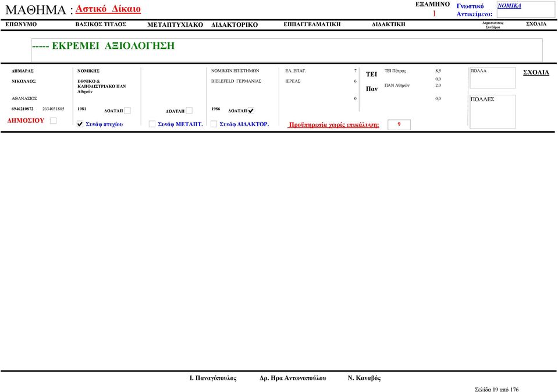Image resolution: width=558 pixels, height=392 pixels.
Task: Click the bold ΤΕΙ label
Action: click(371, 74)
